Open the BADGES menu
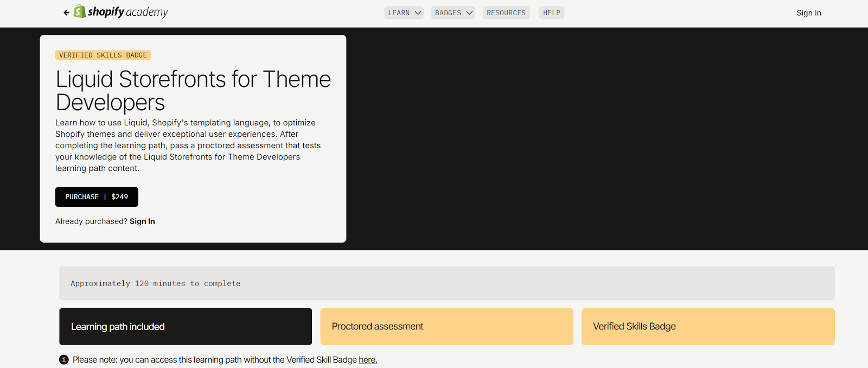This screenshot has height=368, width=868. click(x=453, y=13)
